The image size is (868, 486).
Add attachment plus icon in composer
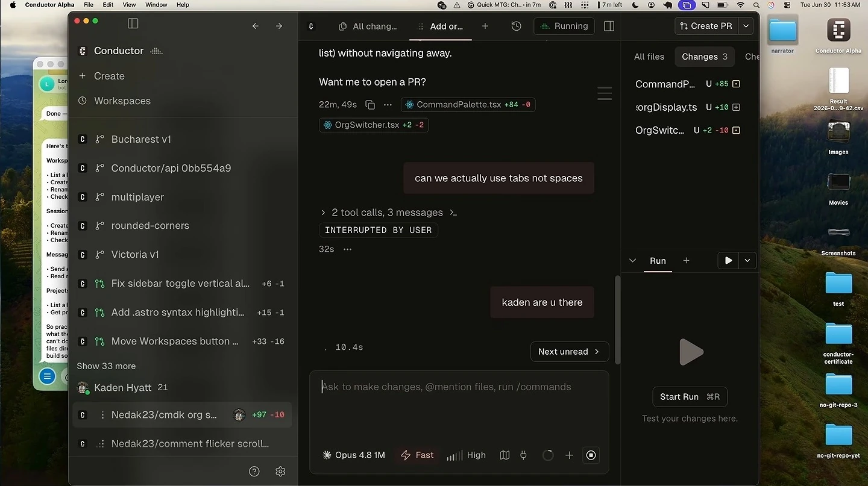coord(569,455)
